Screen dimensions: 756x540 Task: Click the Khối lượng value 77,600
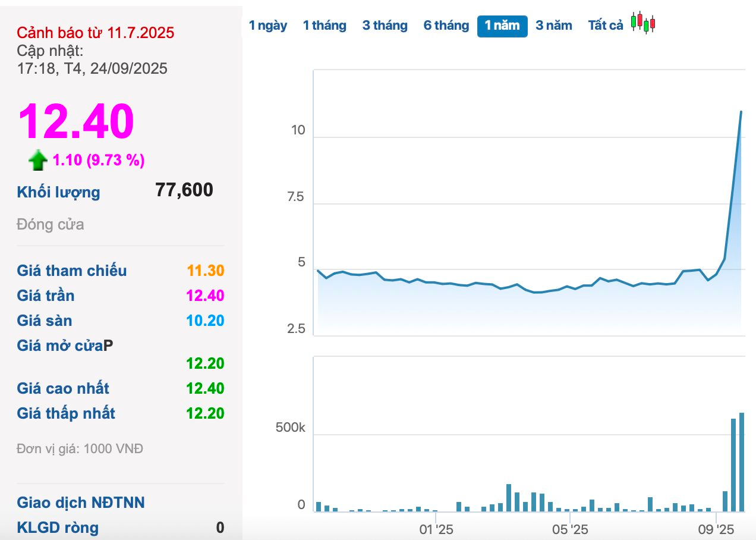tap(184, 190)
